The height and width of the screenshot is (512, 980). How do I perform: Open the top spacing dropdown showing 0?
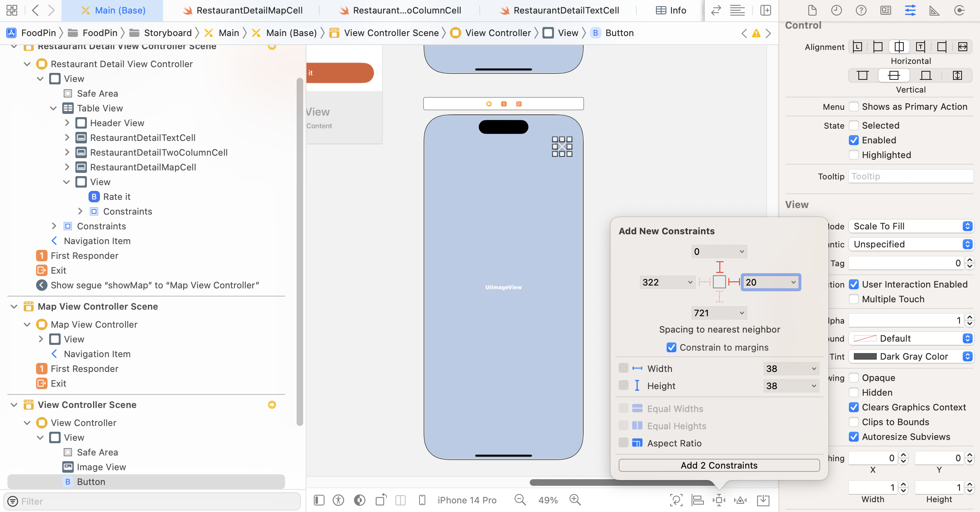click(719, 251)
